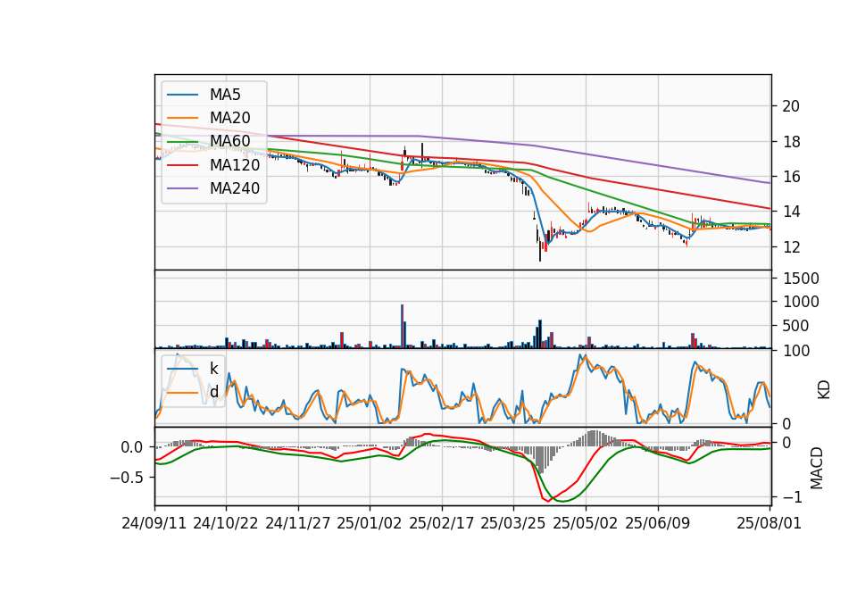Screen dimensions: 857x616
Task: Click the MA20 legend label
Action: pyautogui.click(x=229, y=118)
